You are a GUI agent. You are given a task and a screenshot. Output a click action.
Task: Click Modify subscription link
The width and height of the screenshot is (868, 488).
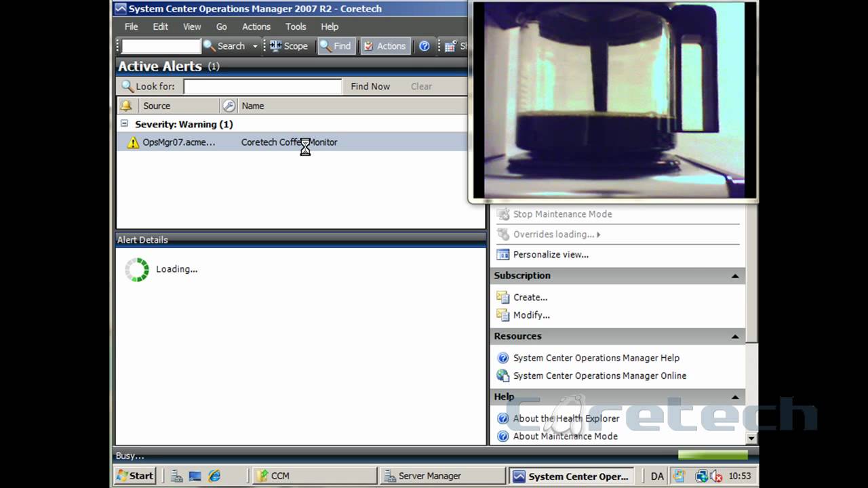tap(532, 315)
